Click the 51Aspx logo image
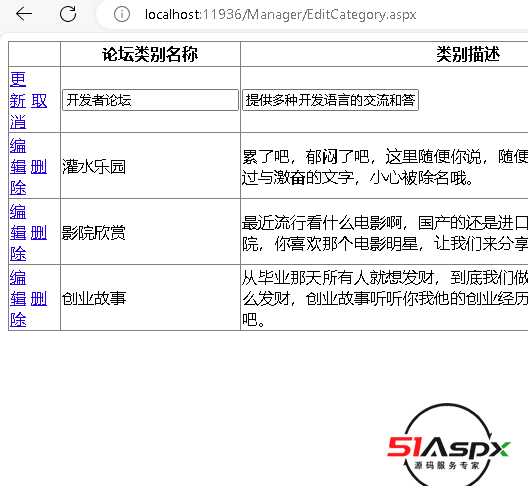The image size is (528, 486). 449,445
